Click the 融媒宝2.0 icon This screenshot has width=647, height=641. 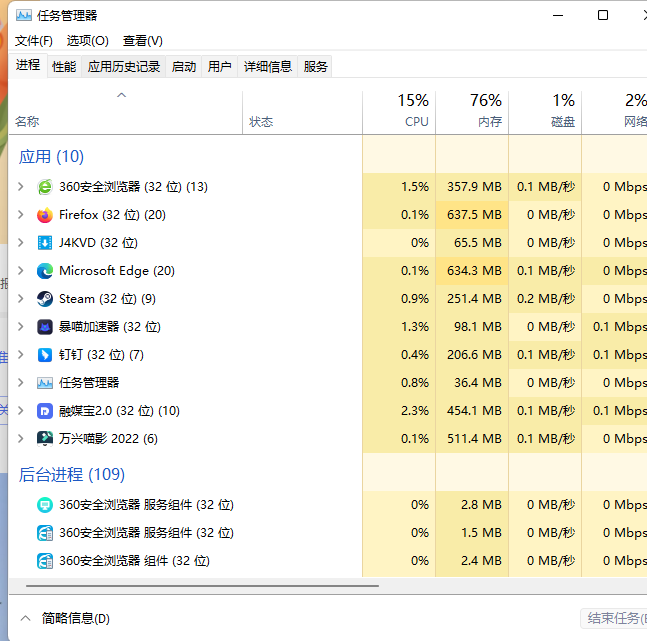(45, 411)
